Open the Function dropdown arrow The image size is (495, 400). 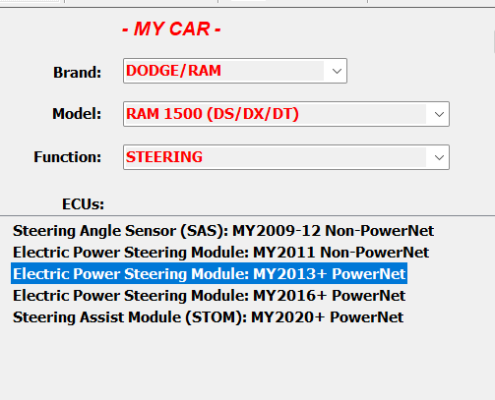click(x=439, y=157)
